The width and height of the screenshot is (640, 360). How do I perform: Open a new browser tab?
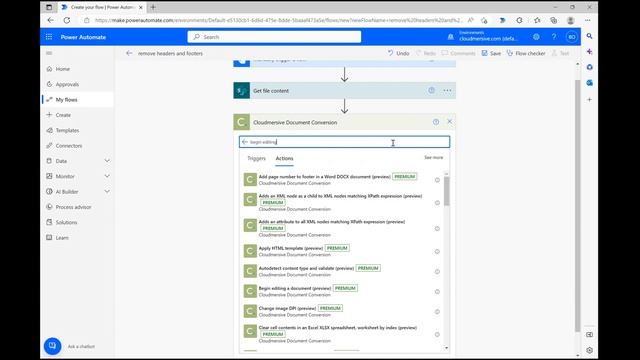153,7
